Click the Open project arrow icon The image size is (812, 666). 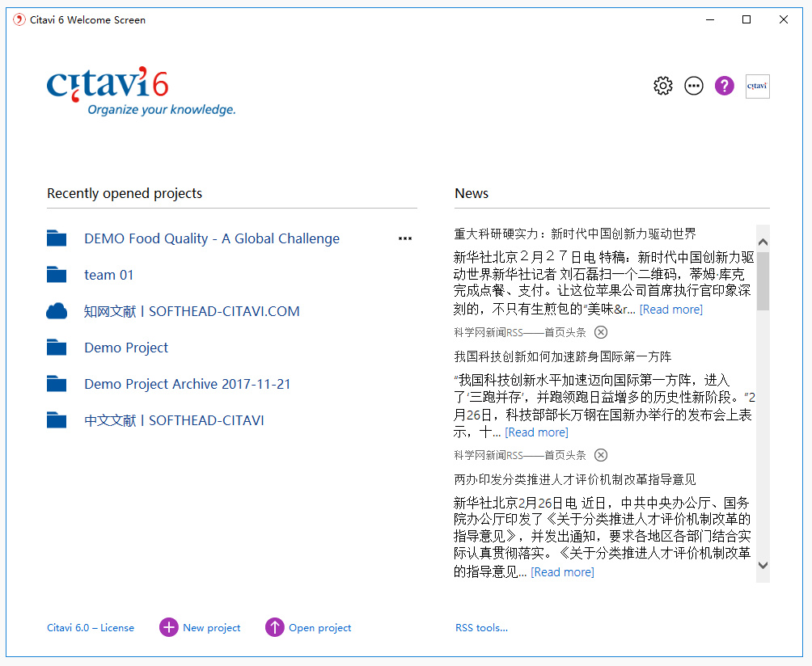click(274, 627)
